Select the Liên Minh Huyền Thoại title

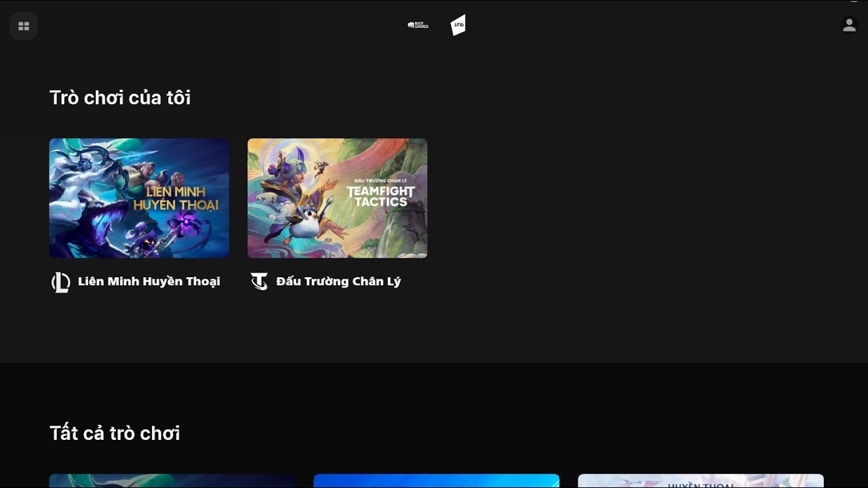coord(149,281)
